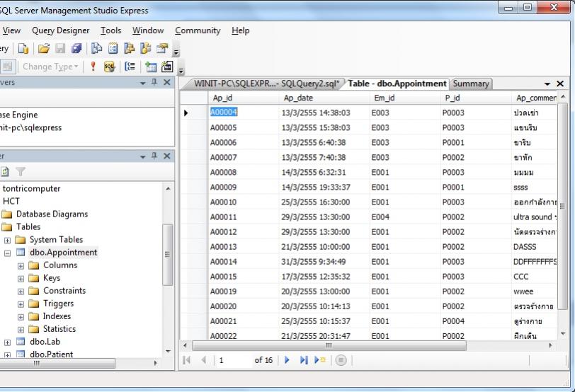Go to the first record
The image size is (575, 392).
186,360
